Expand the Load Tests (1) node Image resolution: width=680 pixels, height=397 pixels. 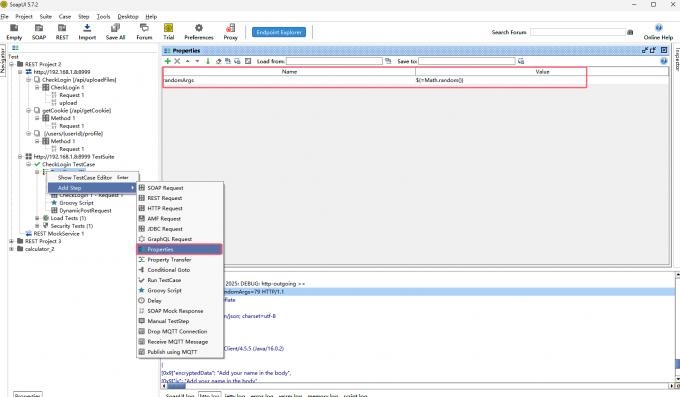point(37,218)
